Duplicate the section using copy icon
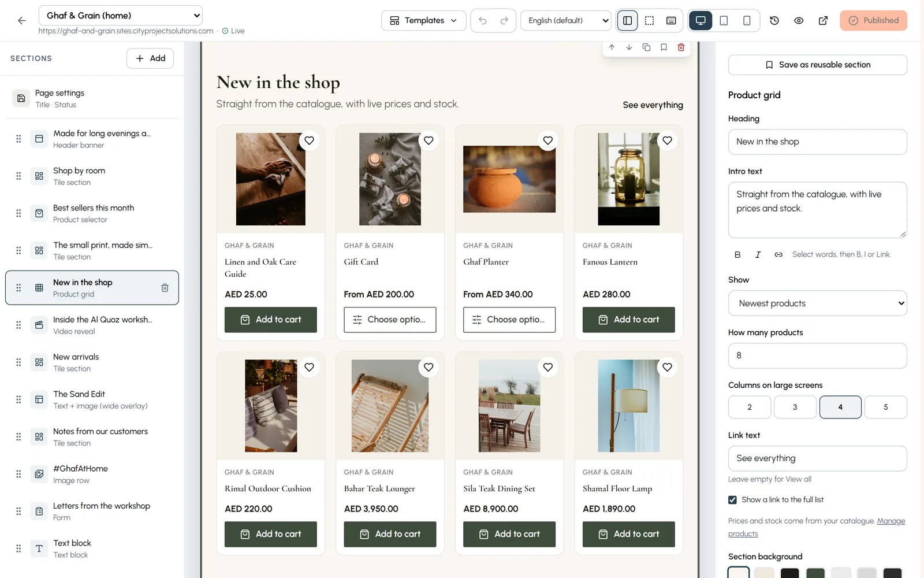The width and height of the screenshot is (924, 578). point(646,47)
